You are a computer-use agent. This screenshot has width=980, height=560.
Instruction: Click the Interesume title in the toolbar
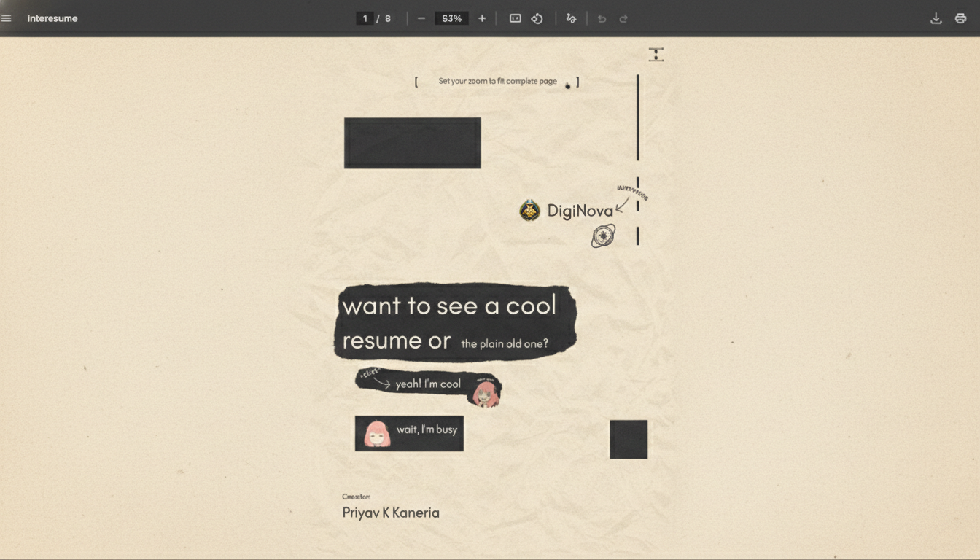point(52,18)
